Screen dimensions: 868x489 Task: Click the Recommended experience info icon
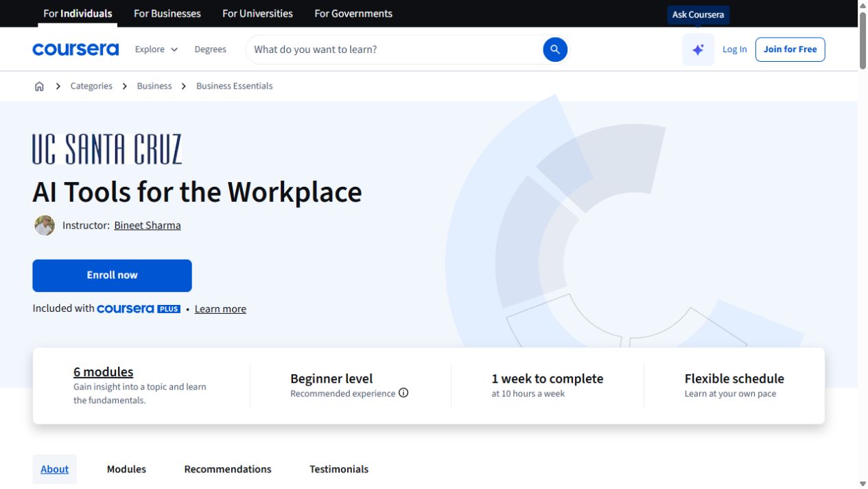pos(403,393)
